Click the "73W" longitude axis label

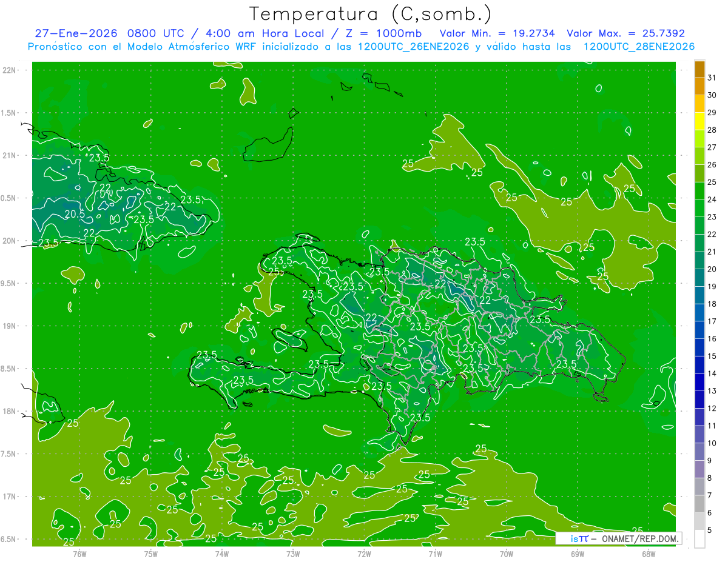coord(293,554)
